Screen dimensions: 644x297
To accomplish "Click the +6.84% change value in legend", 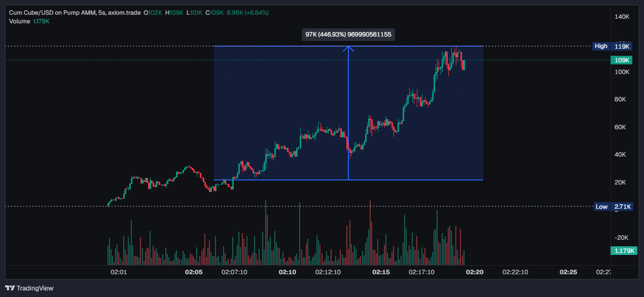I will [x=255, y=12].
